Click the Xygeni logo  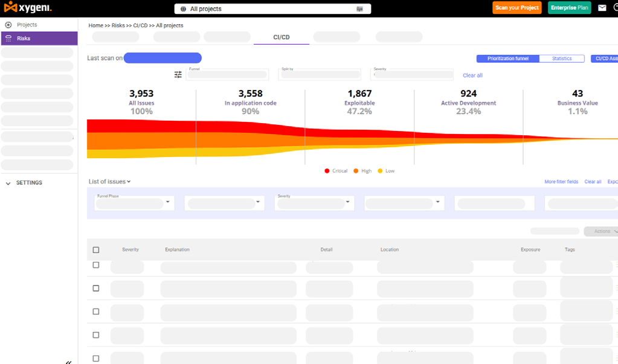(28, 8)
